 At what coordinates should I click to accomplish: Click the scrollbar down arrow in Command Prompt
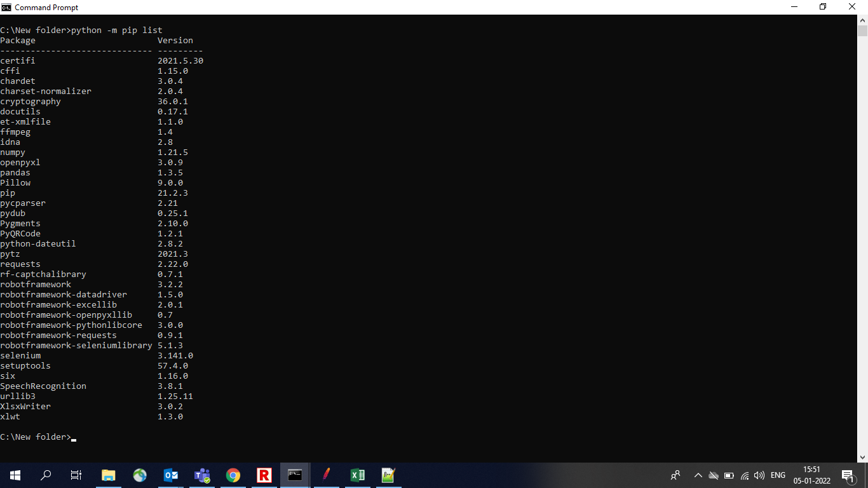tap(862, 456)
